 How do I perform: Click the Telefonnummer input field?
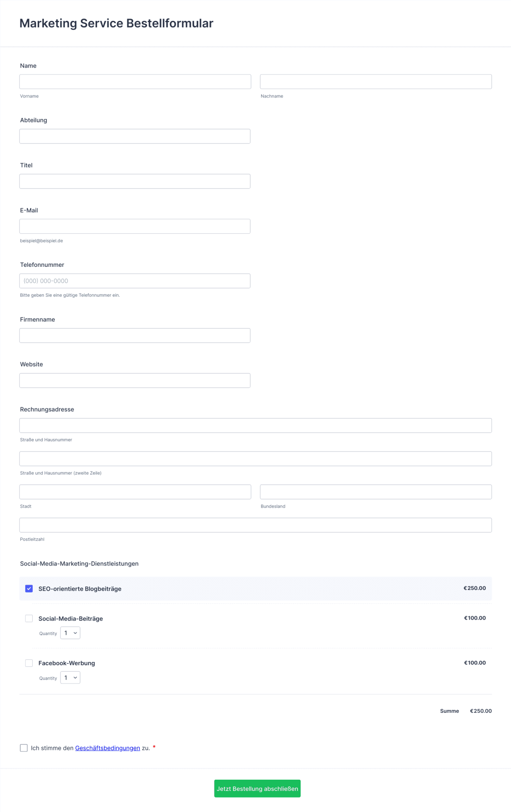point(135,280)
